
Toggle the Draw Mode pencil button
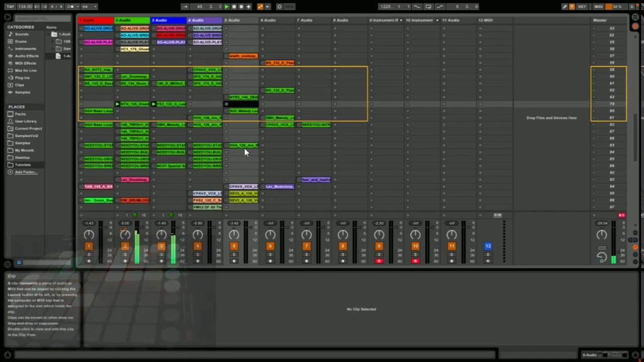tap(565, 7)
